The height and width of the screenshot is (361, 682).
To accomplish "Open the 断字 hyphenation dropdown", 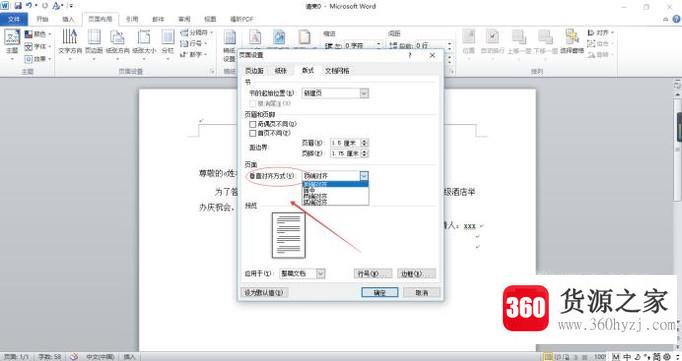I will 194,54.
